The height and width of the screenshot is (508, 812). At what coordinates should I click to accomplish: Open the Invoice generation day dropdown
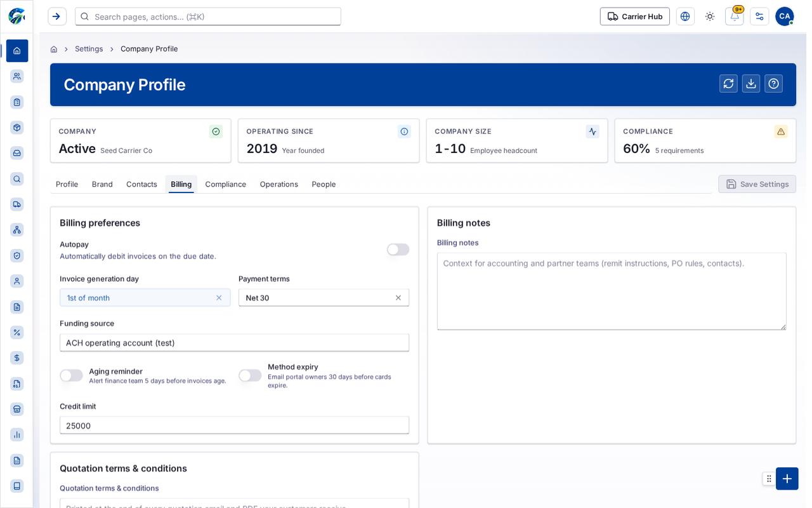click(145, 298)
